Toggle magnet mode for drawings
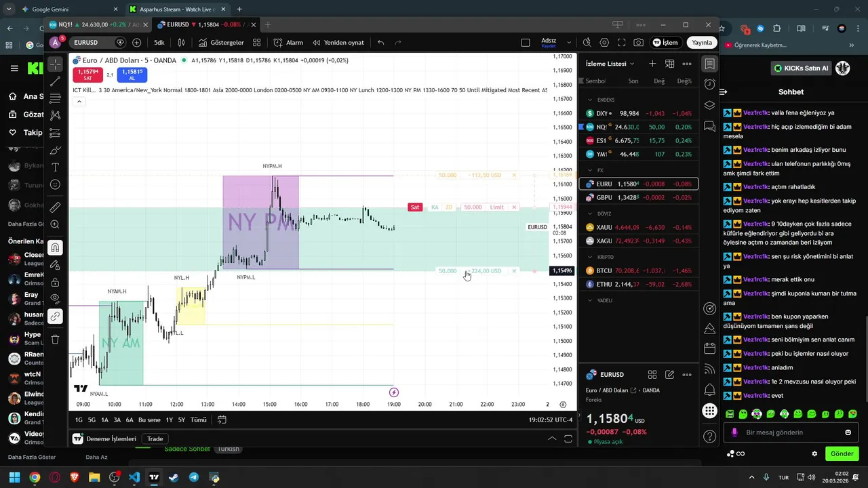 pos(56,247)
